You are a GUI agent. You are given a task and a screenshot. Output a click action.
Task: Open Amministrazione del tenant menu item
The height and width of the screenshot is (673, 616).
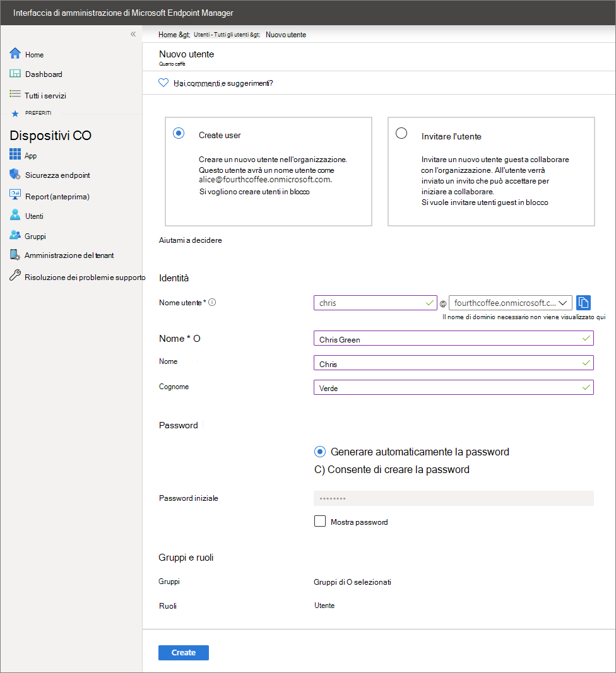click(x=69, y=255)
